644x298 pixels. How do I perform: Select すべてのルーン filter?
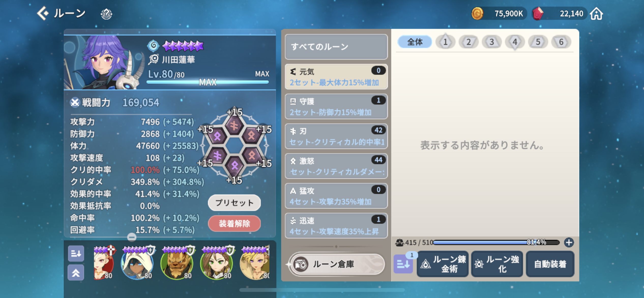(336, 47)
